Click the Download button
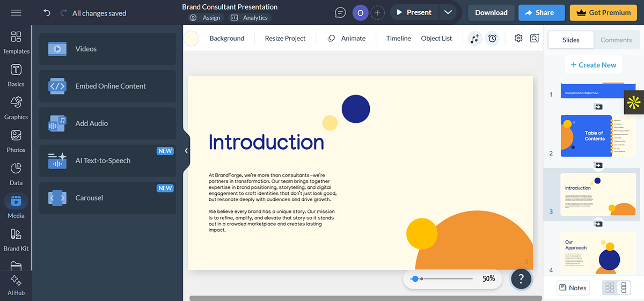 coord(491,12)
